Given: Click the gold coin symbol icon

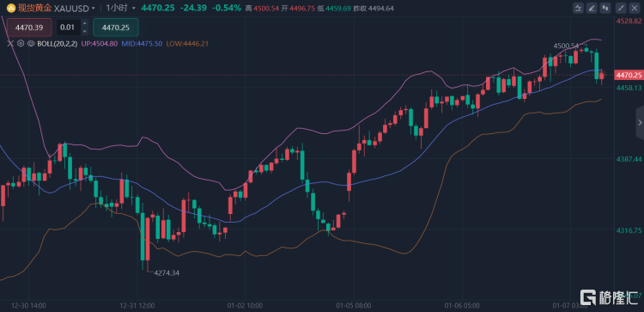Looking at the screenshot, I should tap(11, 8).
